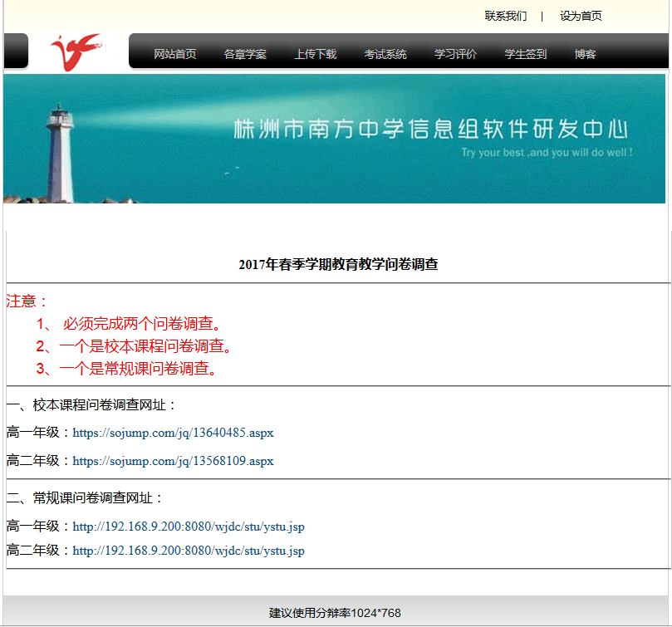This screenshot has height=627, width=672.
Task: Open 高二年级 常规课 survey link ystu.jsp
Action: coord(189,551)
